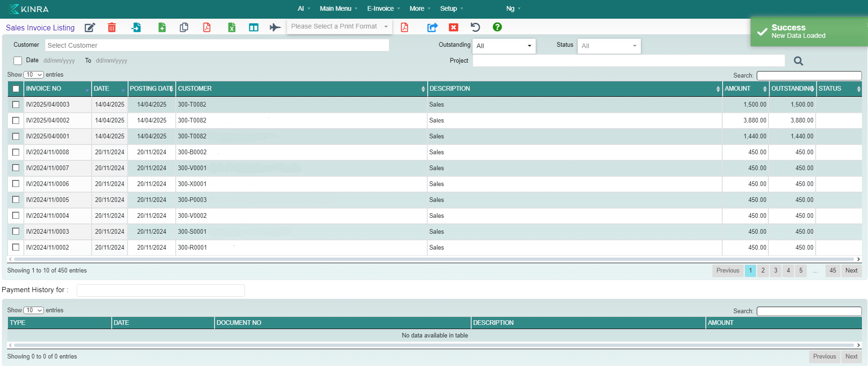The height and width of the screenshot is (366, 868).
Task: Click the PDF icon beside the copy icon
Action: point(207,28)
